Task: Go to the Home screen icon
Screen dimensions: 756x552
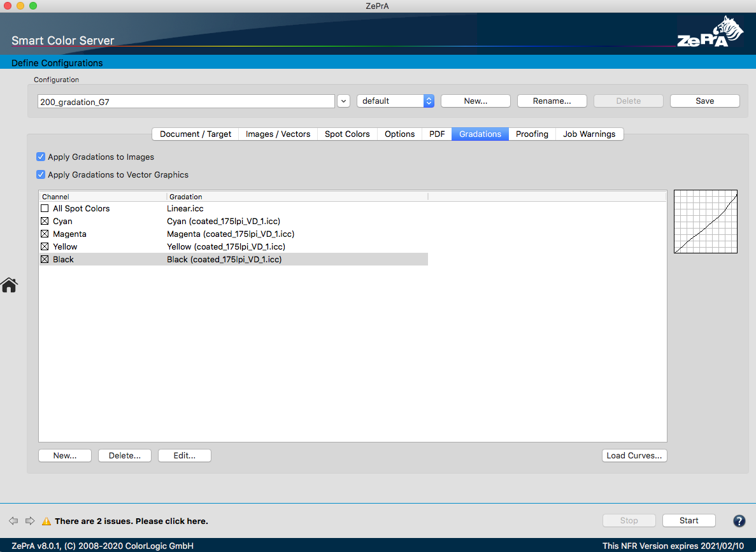Action: [9, 285]
